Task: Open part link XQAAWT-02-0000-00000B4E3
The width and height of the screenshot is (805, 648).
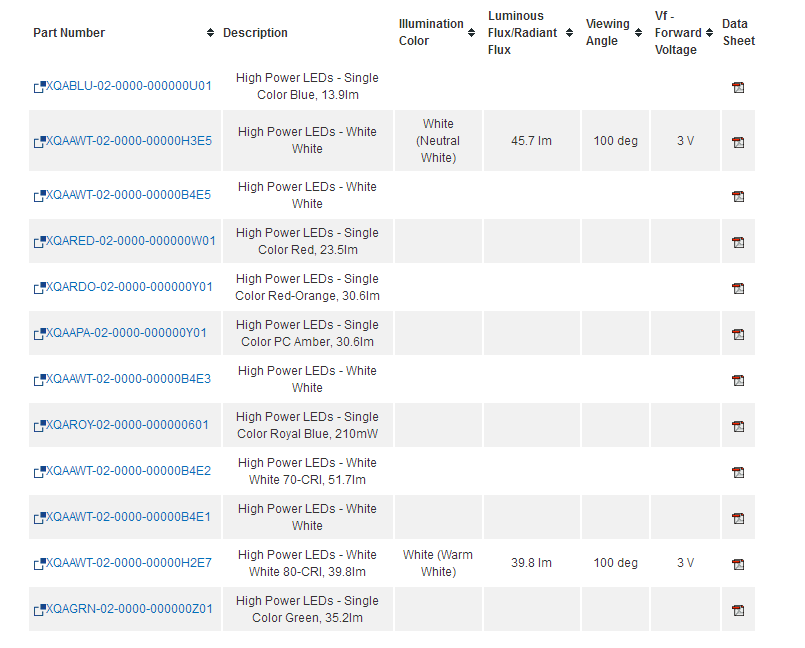Action: pyautogui.click(x=128, y=379)
